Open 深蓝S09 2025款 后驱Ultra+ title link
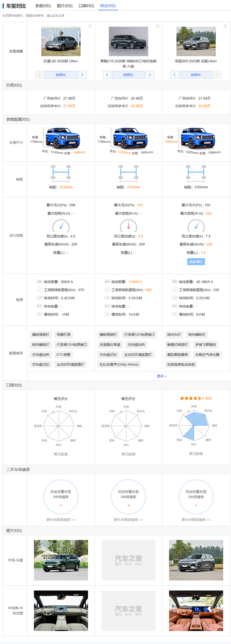This screenshot has height=644, width=231. coord(196,61)
